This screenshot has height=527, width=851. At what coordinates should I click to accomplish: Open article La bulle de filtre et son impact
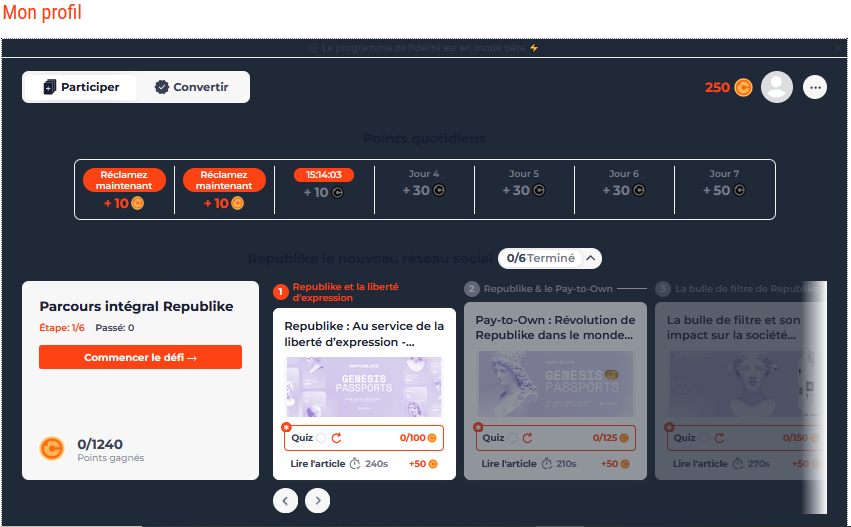point(733,327)
